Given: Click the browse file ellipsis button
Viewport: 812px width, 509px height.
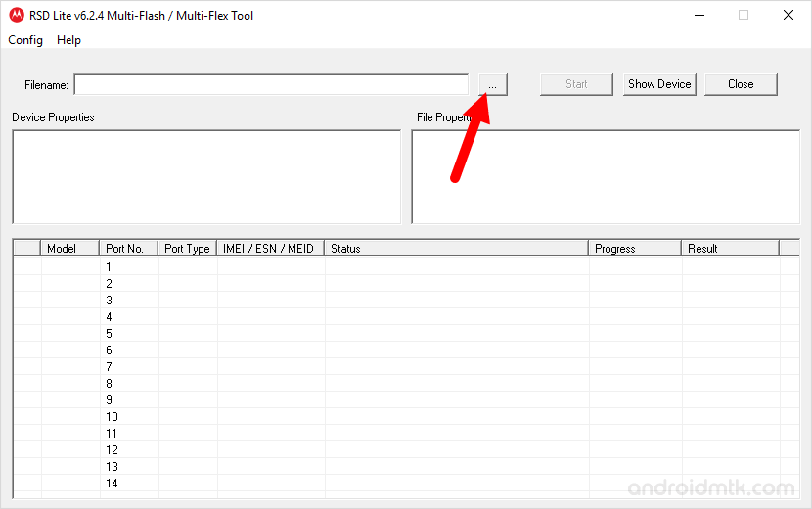Looking at the screenshot, I should tap(492, 85).
